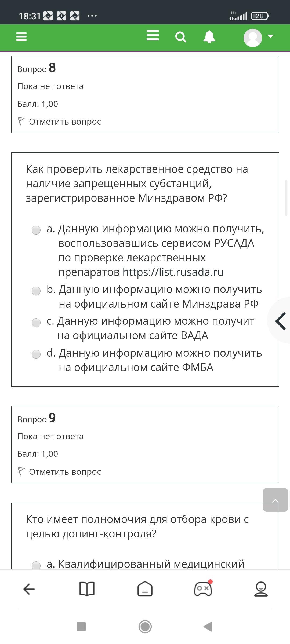Image resolution: width=290 pixels, height=644 pixels.
Task: Select first option of question 9
Action: point(36,565)
